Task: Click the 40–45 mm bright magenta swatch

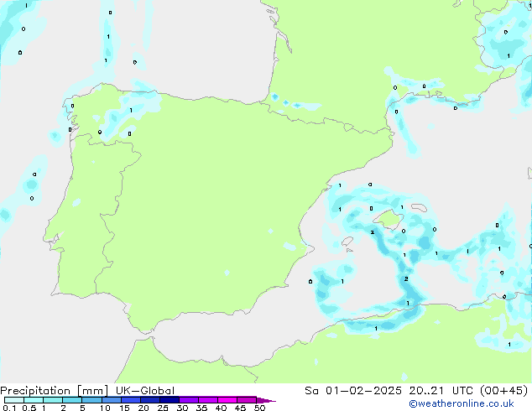Action: coord(227,400)
